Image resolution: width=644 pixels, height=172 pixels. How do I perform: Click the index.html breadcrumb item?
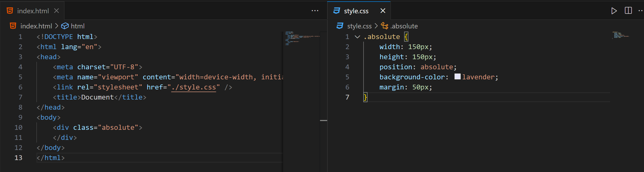click(x=36, y=26)
